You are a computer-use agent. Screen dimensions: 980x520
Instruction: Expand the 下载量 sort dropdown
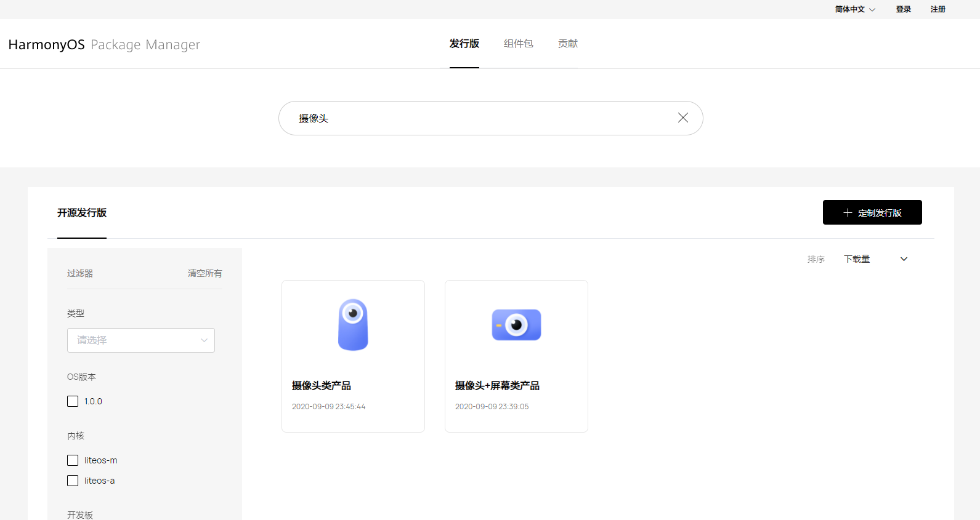tap(876, 259)
